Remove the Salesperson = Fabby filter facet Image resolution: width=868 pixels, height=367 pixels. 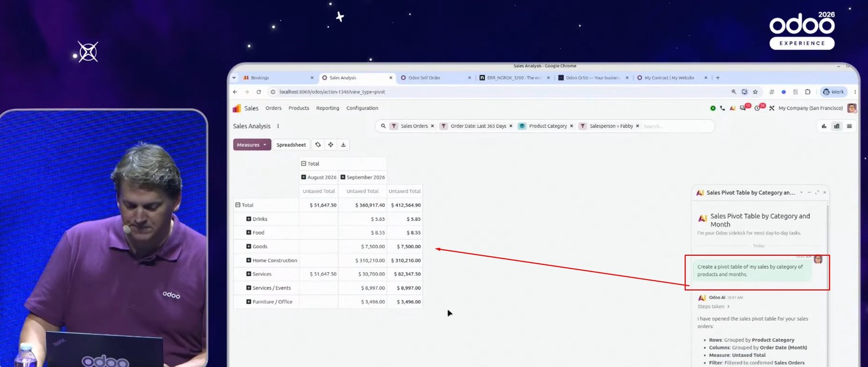[637, 126]
